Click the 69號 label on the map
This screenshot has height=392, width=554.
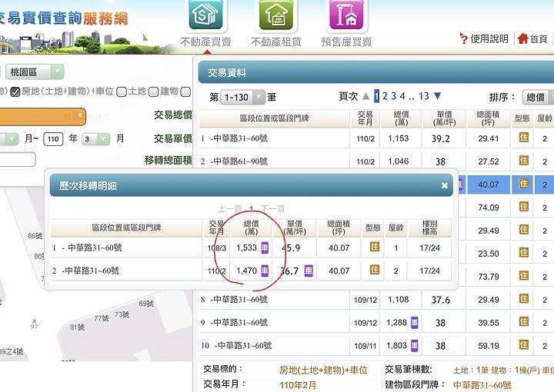[146, 304]
